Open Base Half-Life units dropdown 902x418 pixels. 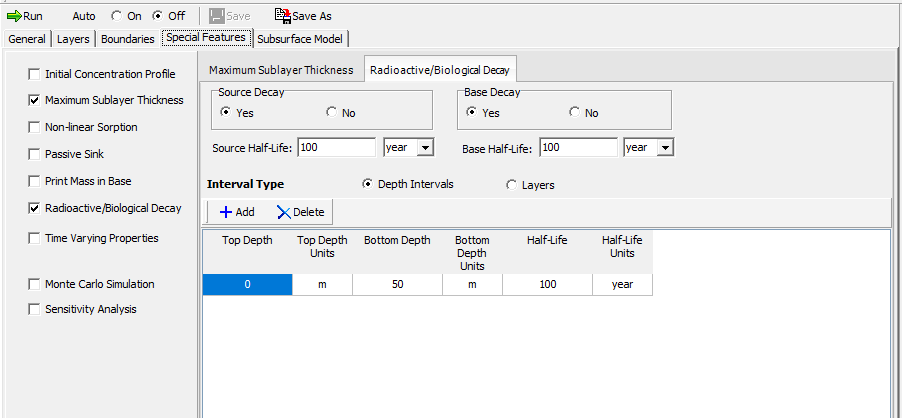665,148
